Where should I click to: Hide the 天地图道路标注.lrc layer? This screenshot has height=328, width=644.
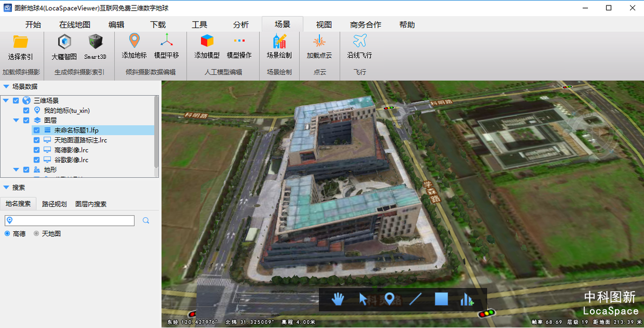click(37, 140)
